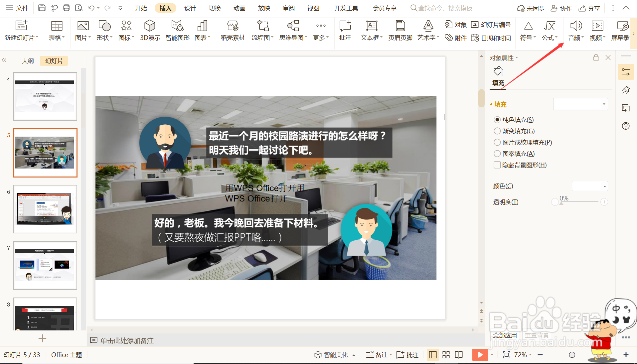Image resolution: width=637 pixels, height=364 pixels.
Task: Expand the 对象属性 panel title dropdown
Action: pyautogui.click(x=517, y=58)
